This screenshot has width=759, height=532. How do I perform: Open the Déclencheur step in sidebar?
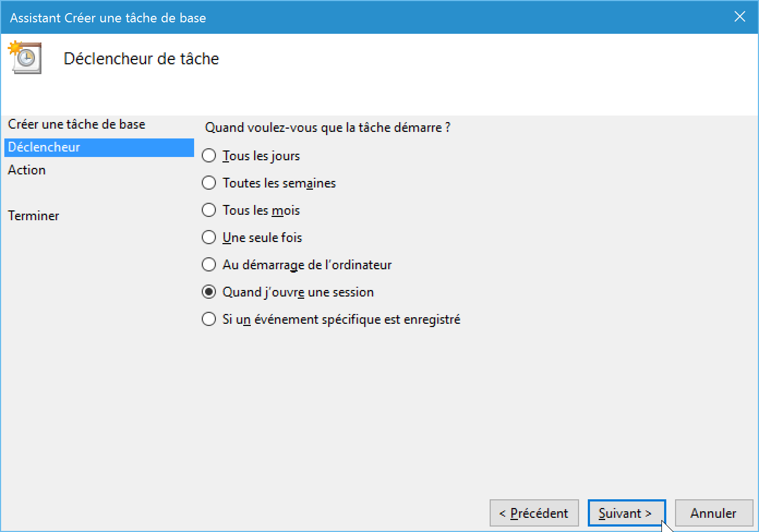tap(99, 147)
